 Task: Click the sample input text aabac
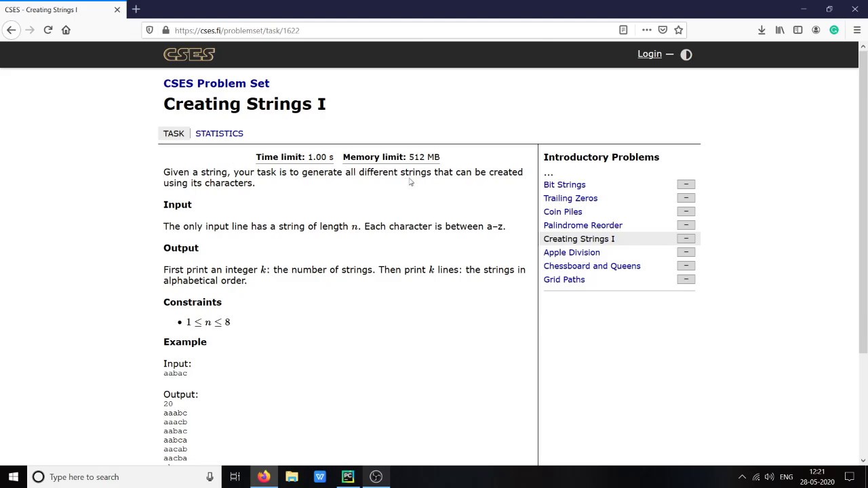coord(175,373)
